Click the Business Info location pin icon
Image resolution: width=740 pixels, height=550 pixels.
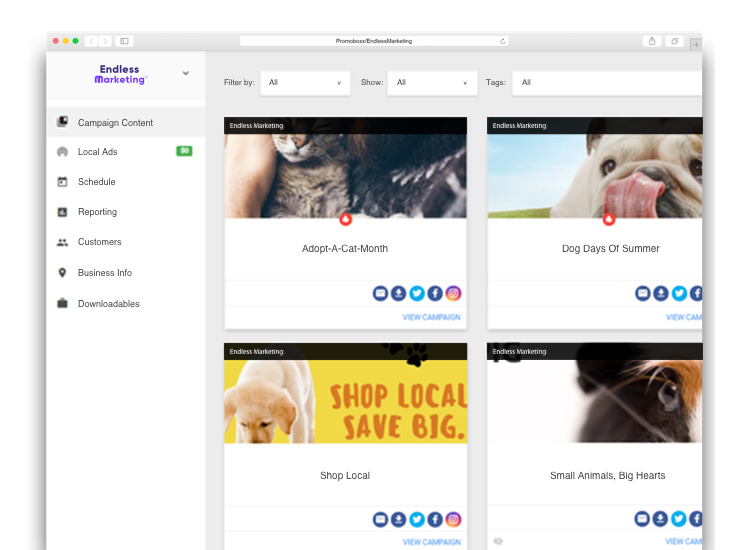tap(62, 272)
